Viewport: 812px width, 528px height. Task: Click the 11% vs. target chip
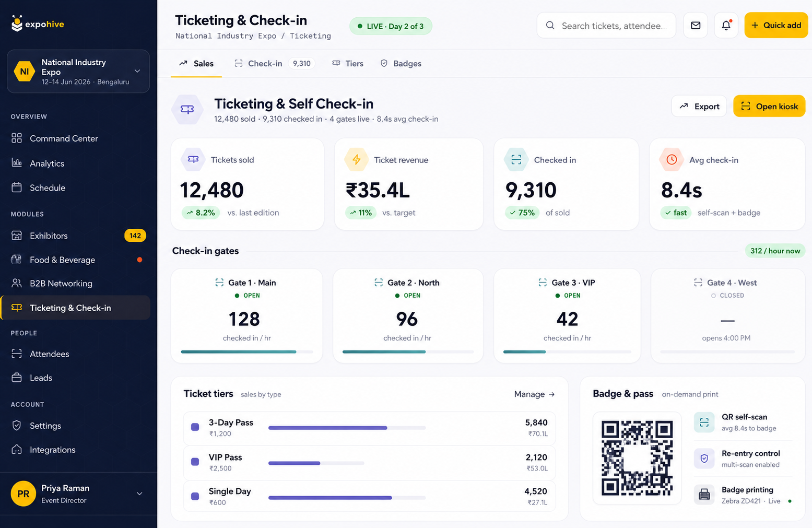pos(361,213)
